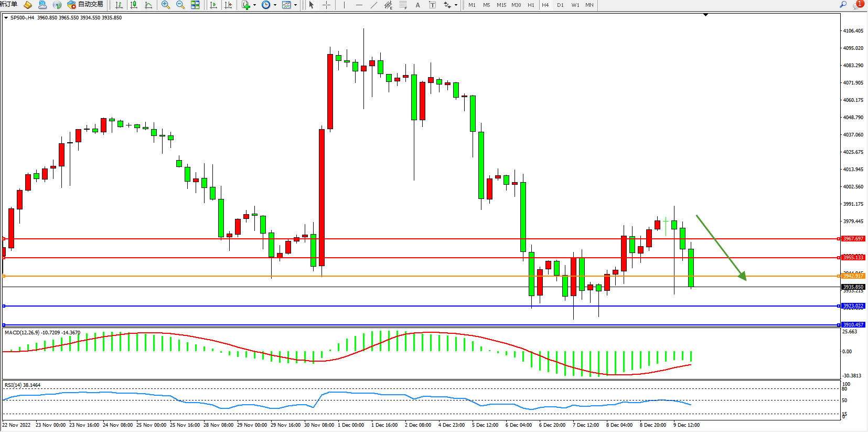Pick the horizontal line drawing tool

point(359,5)
